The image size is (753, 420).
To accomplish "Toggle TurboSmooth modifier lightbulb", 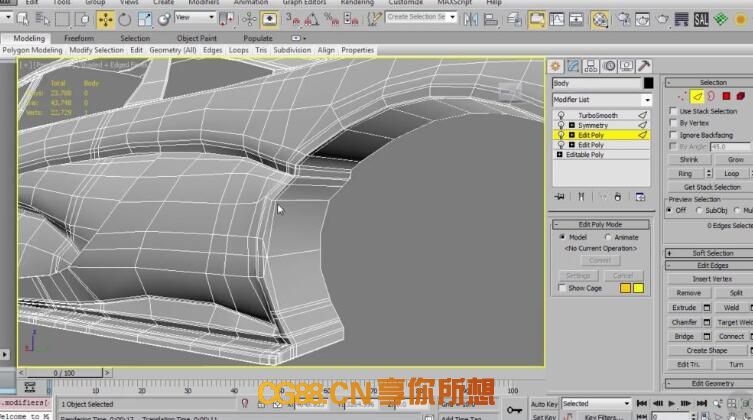I will [561, 115].
